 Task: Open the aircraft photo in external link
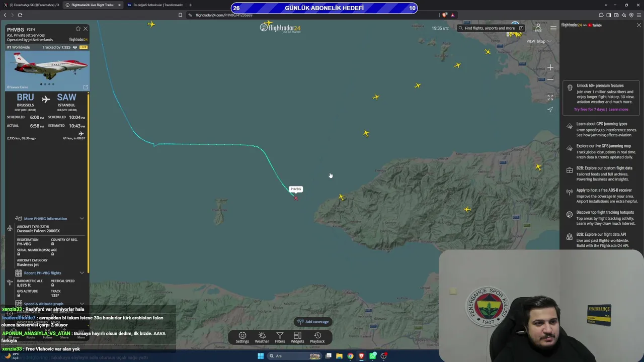(85, 87)
